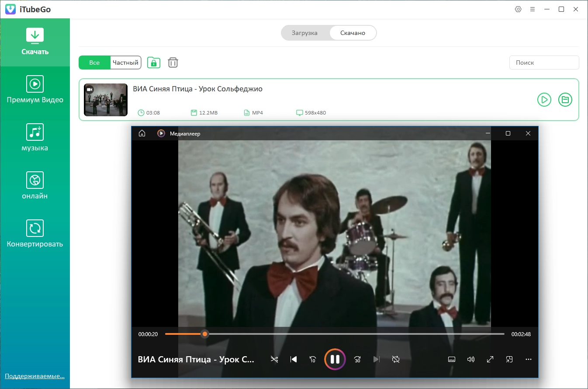588x389 pixels.
Task: Open file folder for downloaded video
Action: pos(565,100)
